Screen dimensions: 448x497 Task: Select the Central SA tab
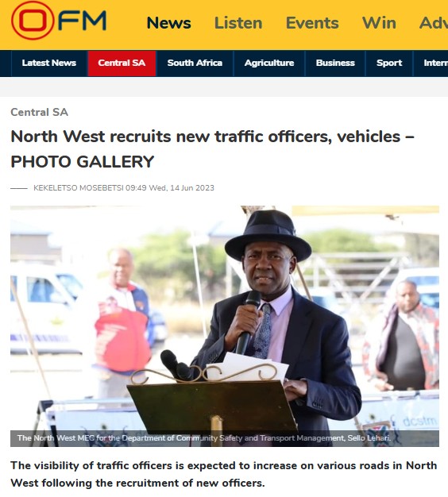click(x=122, y=63)
